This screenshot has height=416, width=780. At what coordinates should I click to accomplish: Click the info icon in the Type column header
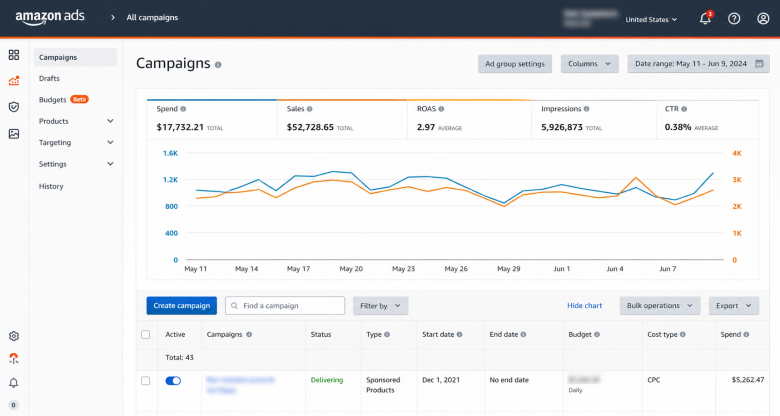click(387, 334)
